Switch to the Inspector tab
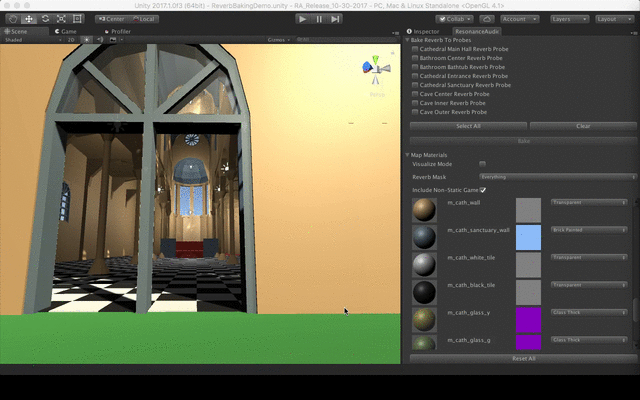This screenshot has width=640, height=400. [x=423, y=31]
